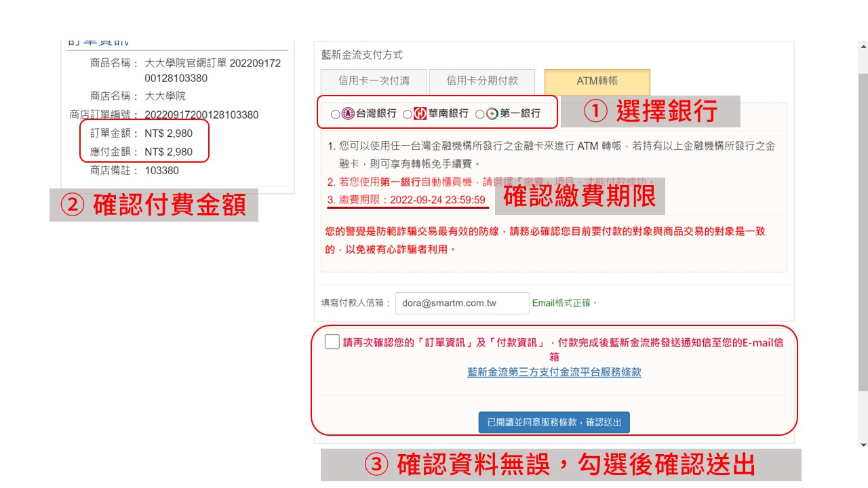Click the 第一銀行 bank logo icon
Viewport: 868px width, 488px height.
tap(492, 114)
